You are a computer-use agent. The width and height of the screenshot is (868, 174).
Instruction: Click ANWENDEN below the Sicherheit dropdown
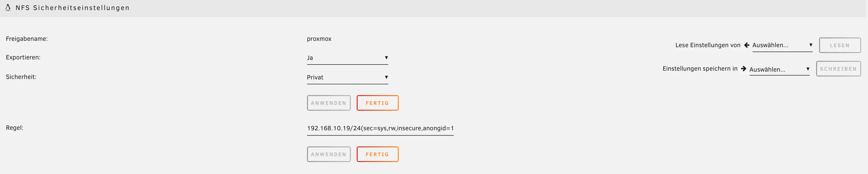tap(329, 103)
